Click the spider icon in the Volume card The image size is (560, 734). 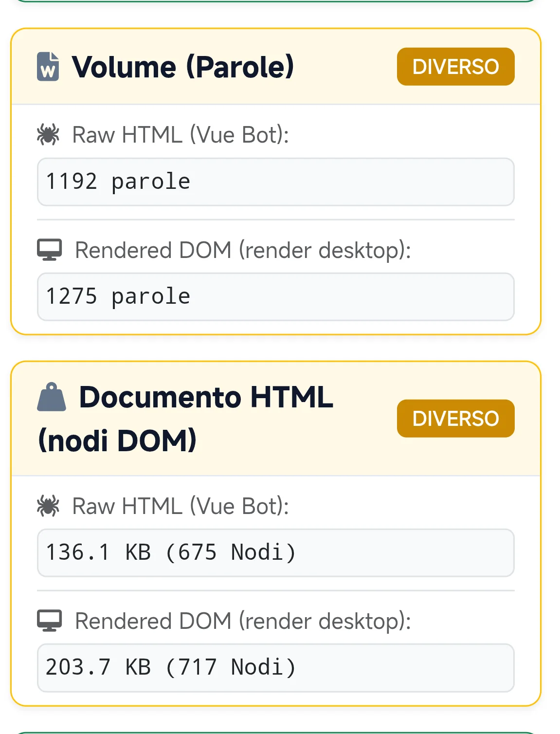(x=48, y=134)
